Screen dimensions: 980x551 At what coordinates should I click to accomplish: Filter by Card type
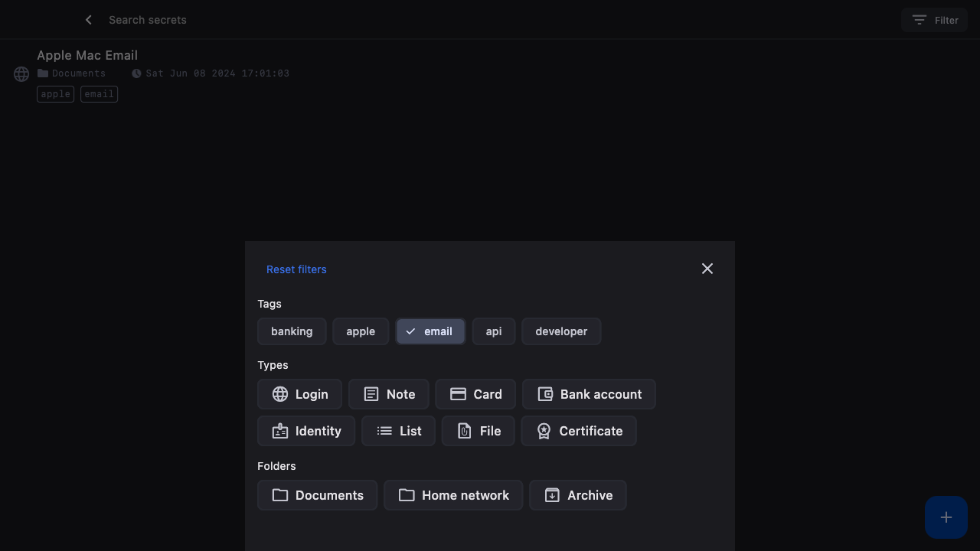(x=475, y=394)
